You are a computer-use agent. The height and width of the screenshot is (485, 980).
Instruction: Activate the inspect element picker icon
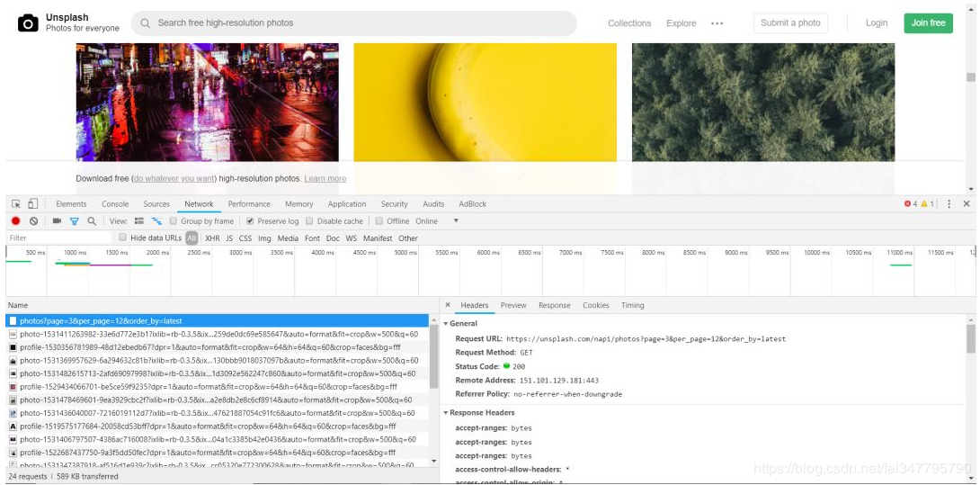coord(16,204)
